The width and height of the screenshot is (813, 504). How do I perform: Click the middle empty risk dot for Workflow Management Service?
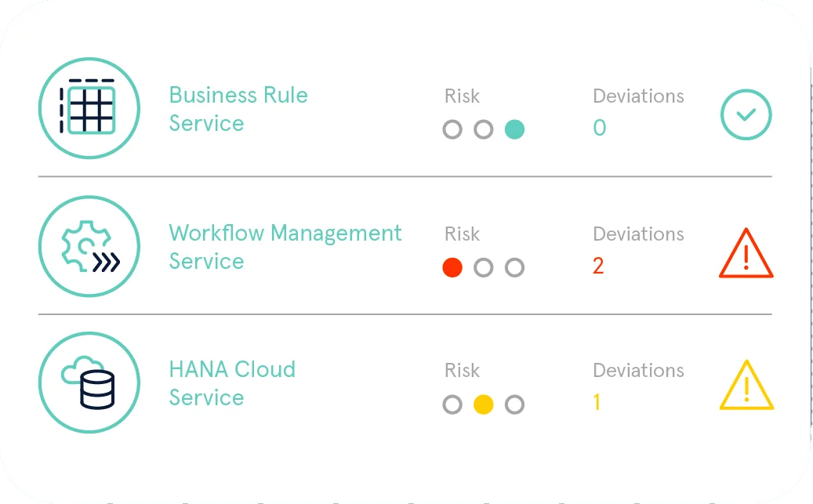pyautogui.click(x=484, y=267)
